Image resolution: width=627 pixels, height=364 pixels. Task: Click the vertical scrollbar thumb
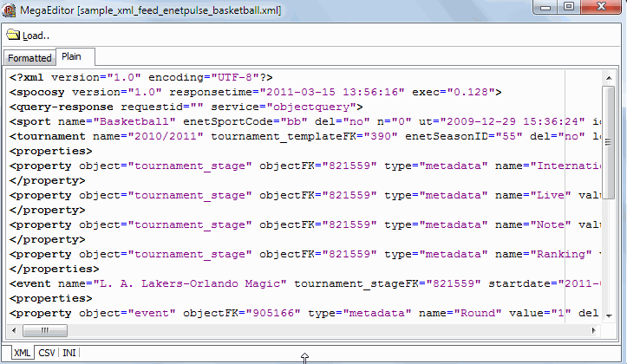tap(609, 142)
